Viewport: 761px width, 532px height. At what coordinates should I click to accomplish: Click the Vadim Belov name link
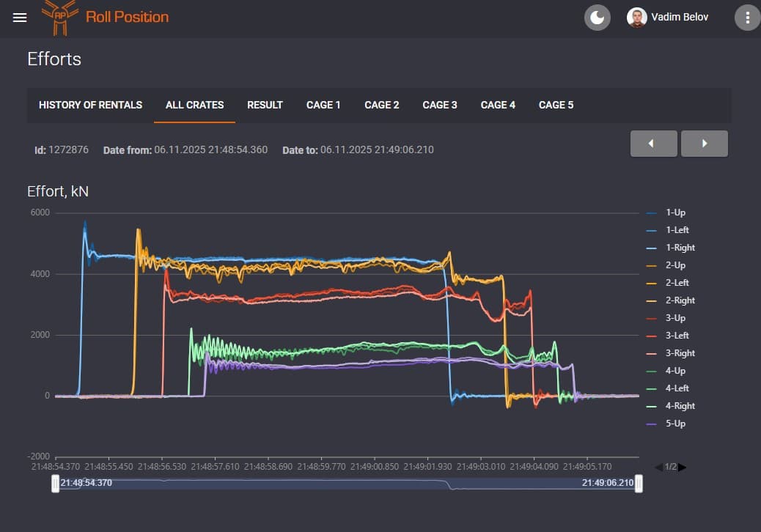pyautogui.click(x=677, y=17)
